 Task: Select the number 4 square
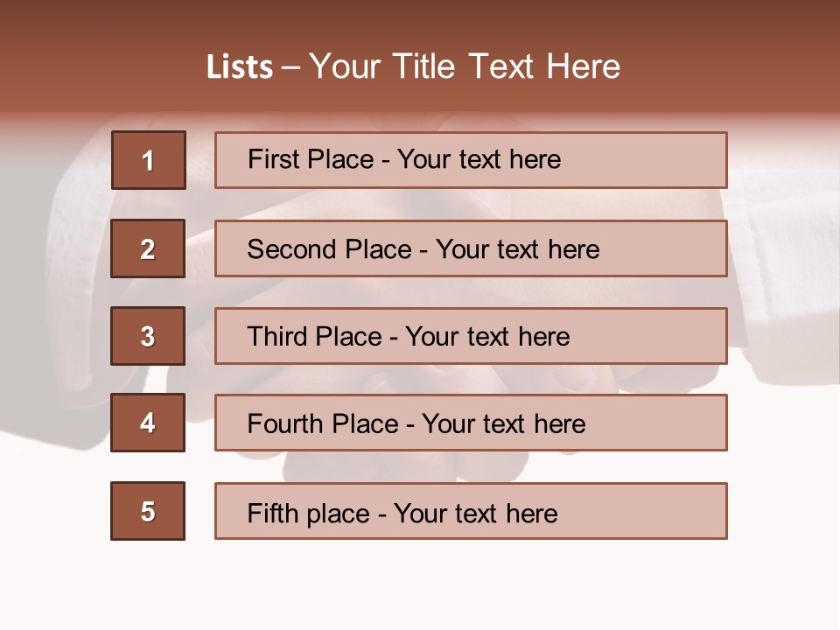pyautogui.click(x=148, y=423)
